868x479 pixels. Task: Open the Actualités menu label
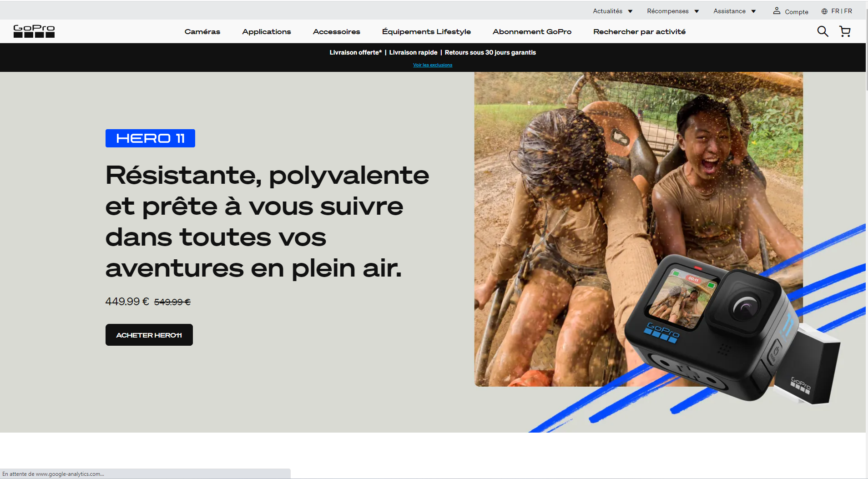[607, 11]
